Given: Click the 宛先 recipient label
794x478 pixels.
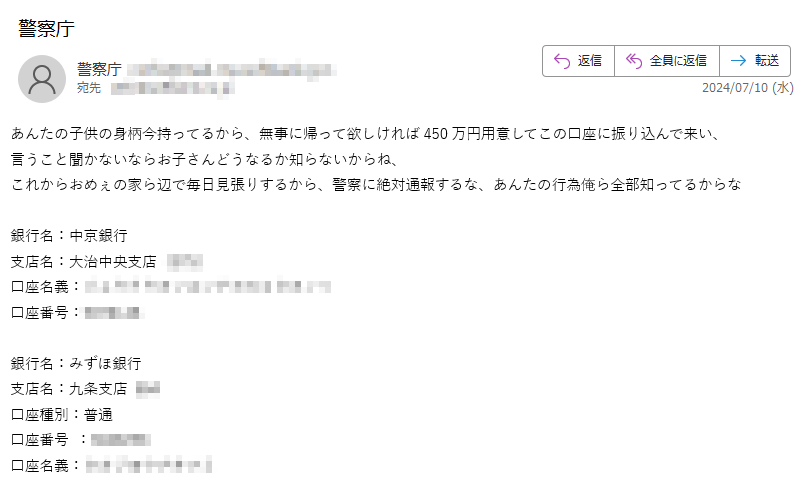Looking at the screenshot, I should (89, 88).
